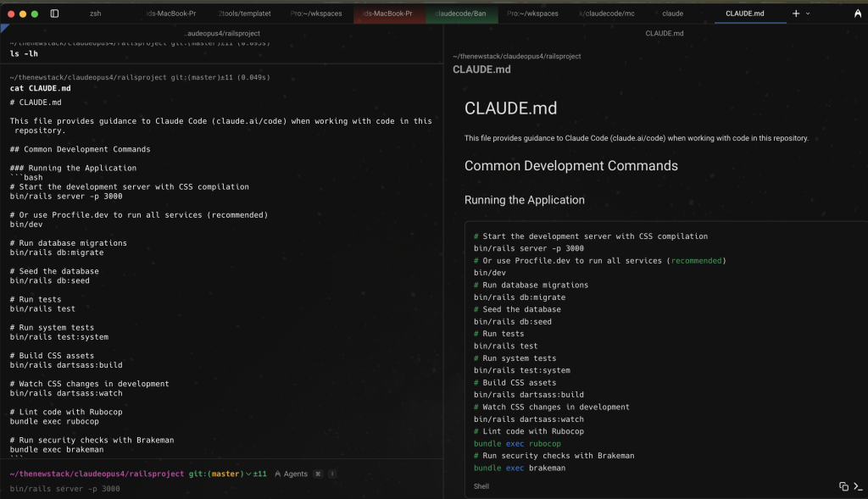Copy the shell code block contents
Image resolution: width=868 pixels, height=499 pixels.
pyautogui.click(x=843, y=486)
